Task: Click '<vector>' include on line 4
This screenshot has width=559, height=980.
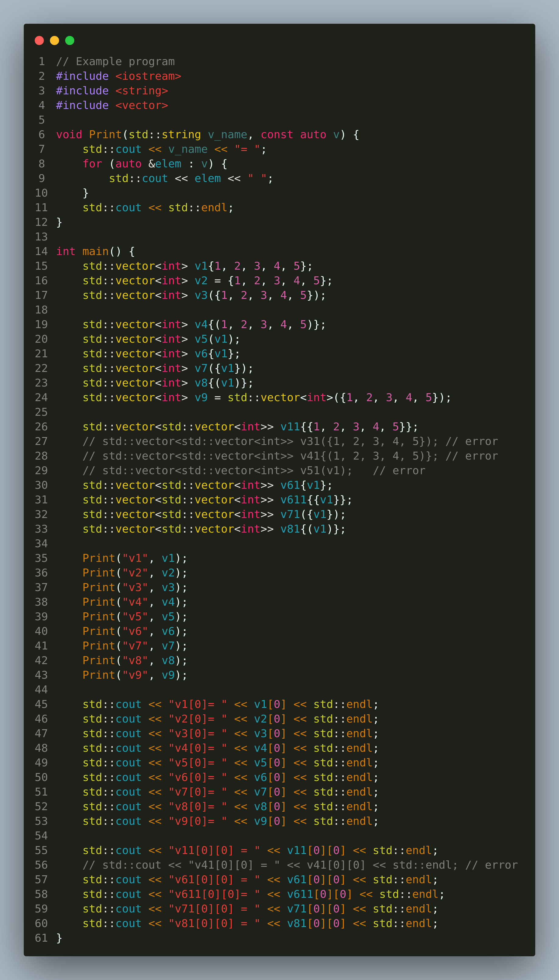Action: point(142,105)
